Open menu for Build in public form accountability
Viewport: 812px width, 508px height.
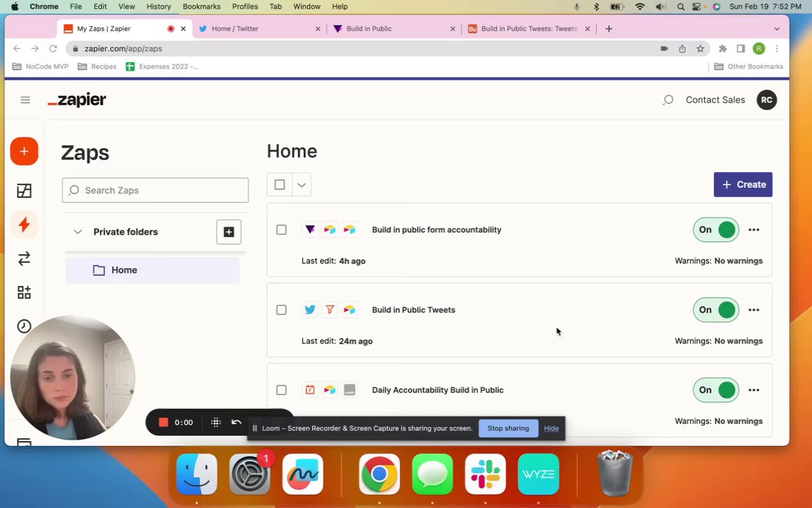(x=754, y=229)
